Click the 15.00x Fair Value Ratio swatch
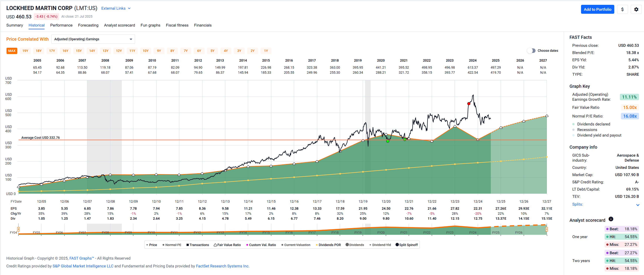 pyautogui.click(x=630, y=107)
